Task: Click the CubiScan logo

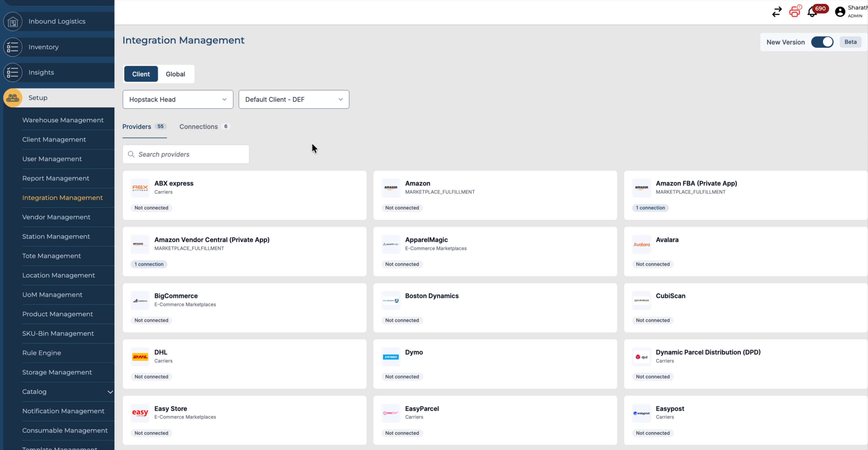Action: 641,300
